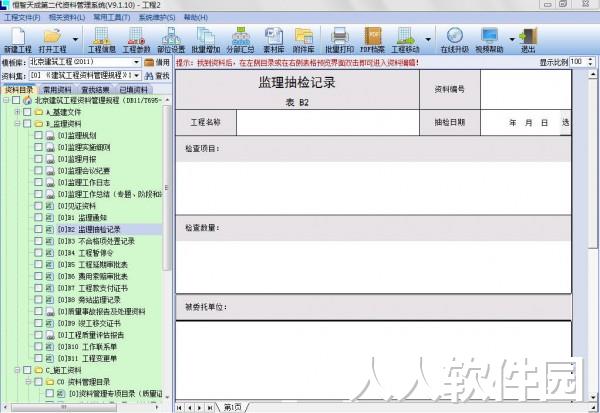Open the dropdown arrow next to 视频帮助
Image resolution: width=600 pixels, height=413 pixels.
click(x=512, y=39)
